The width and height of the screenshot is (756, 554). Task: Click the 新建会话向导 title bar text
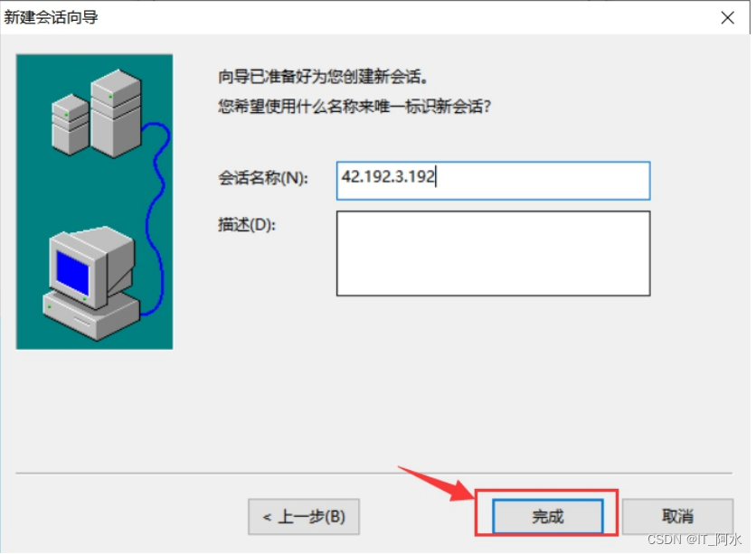click(x=52, y=17)
